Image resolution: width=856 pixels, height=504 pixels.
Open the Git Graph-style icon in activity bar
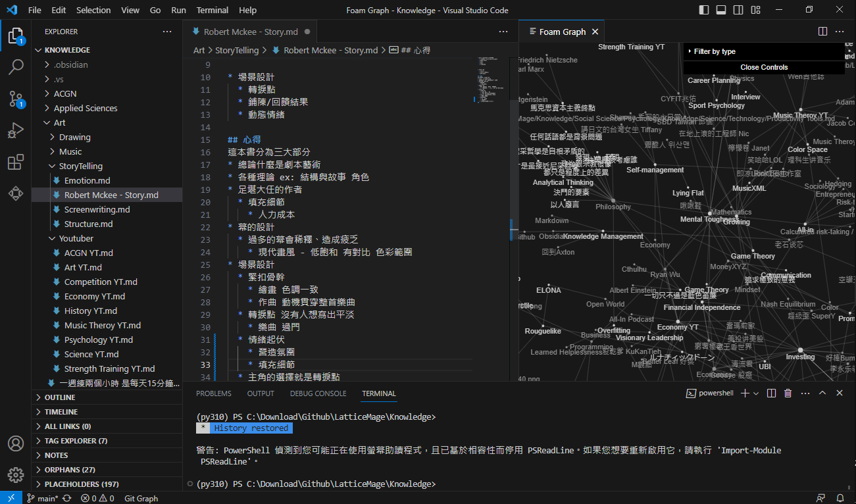point(16,193)
